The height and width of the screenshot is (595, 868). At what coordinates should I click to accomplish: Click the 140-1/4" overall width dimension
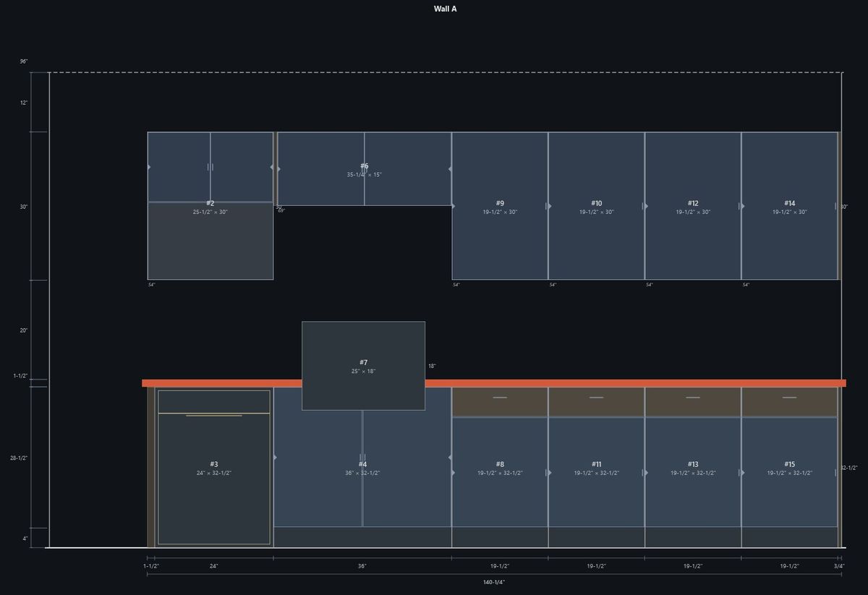click(494, 582)
